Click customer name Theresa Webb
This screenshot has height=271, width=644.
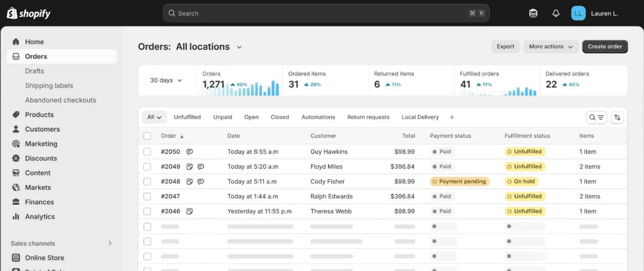pyautogui.click(x=331, y=211)
